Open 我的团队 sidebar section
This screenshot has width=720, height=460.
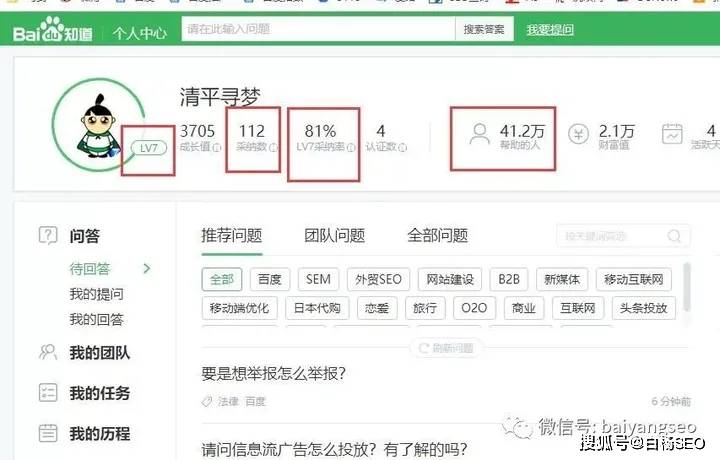click(100, 353)
